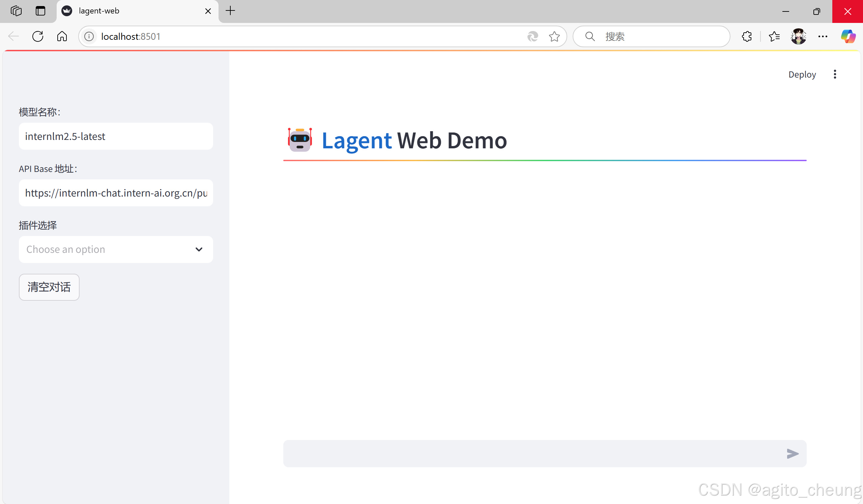Click the dropdown chevron for plugin selection
Viewport: 863px width, 504px height.
coord(199,249)
